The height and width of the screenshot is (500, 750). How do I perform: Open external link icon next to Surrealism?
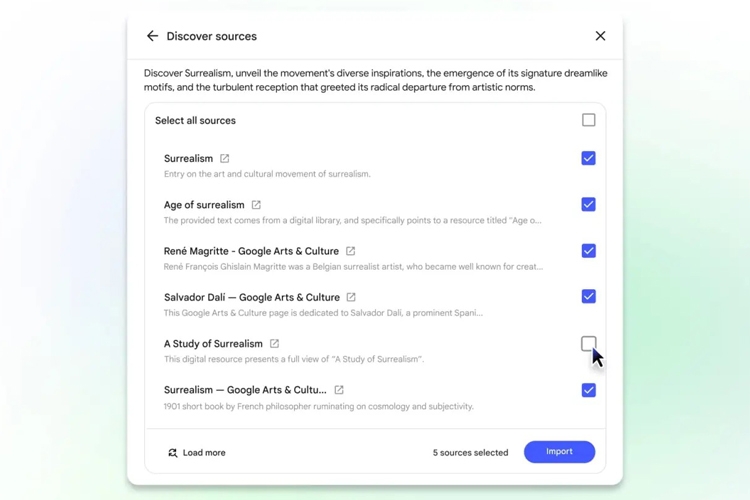[x=224, y=158]
